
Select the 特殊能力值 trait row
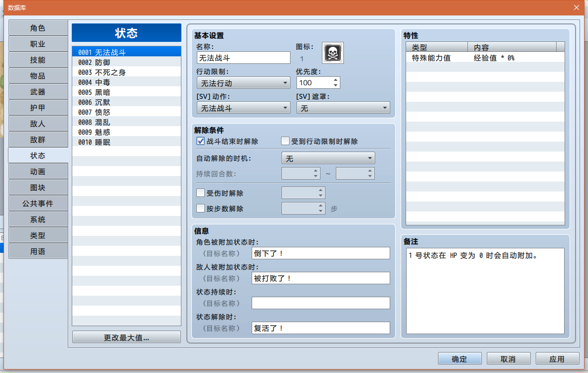click(485, 58)
